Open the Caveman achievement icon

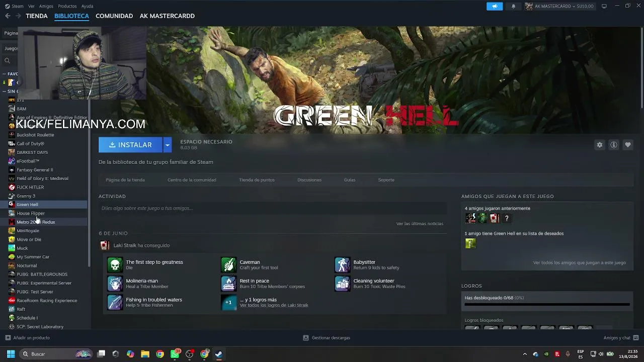(x=228, y=264)
